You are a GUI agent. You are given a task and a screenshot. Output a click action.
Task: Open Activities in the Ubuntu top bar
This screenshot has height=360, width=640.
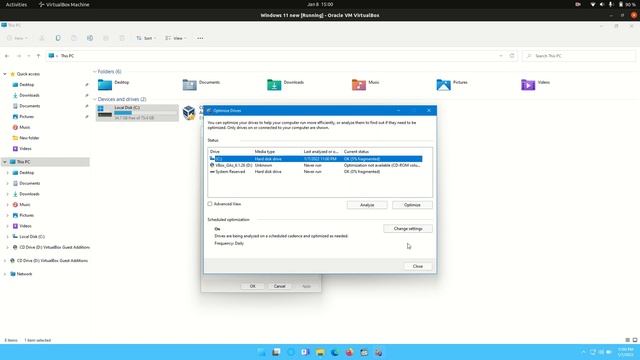16,4
